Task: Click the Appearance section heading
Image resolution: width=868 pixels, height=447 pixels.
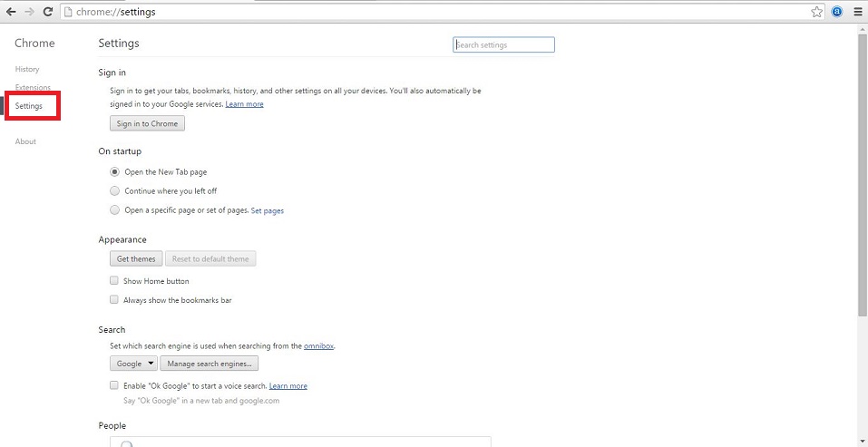Action: click(122, 239)
